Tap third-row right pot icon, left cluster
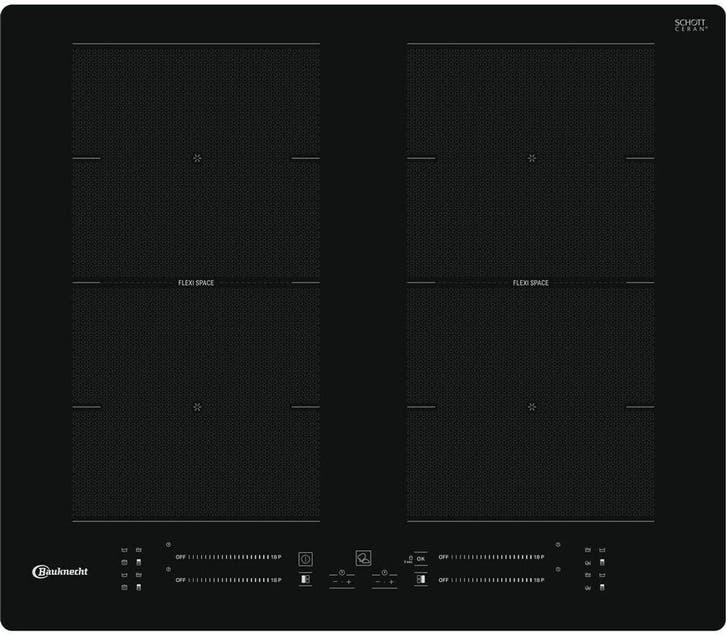Image resolution: width=726 pixels, height=635 pixels. [139, 575]
